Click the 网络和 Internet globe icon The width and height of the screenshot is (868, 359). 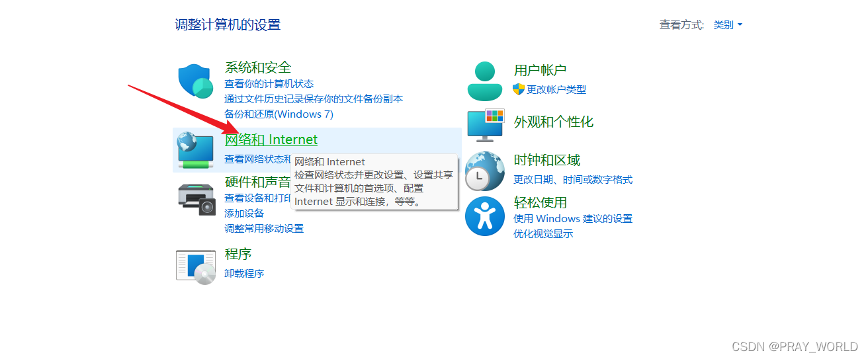[x=195, y=149]
